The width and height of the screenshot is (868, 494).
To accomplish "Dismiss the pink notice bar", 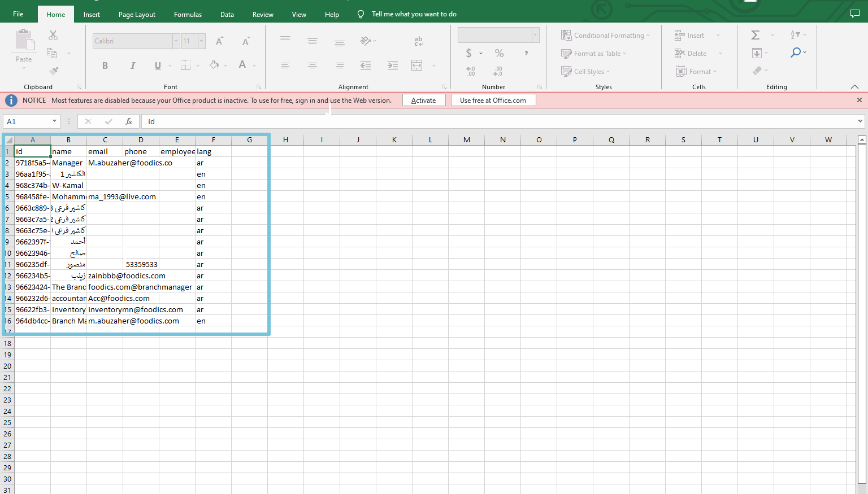I will click(x=859, y=100).
